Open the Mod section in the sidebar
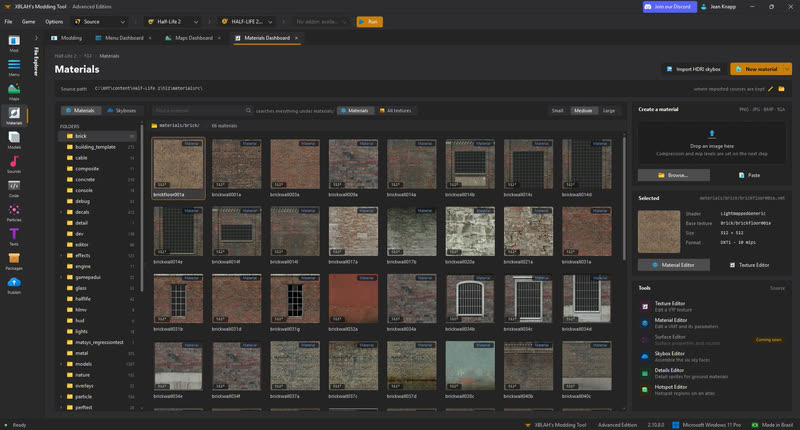Viewport: 800px width, 430px height. 14,43
